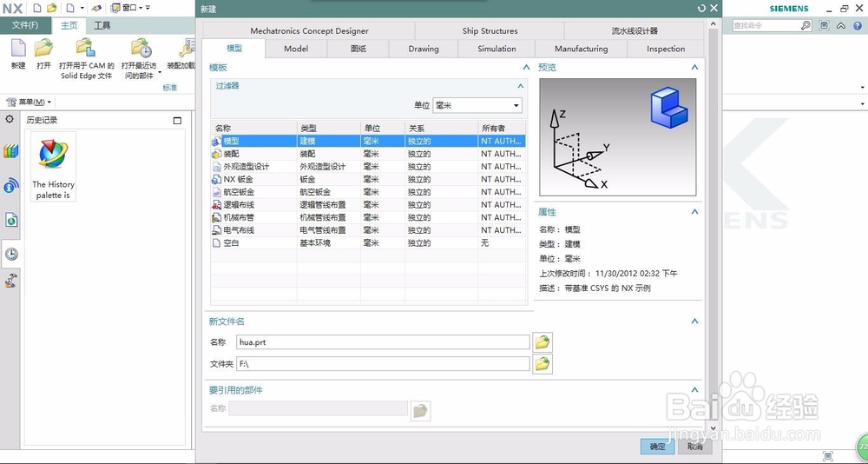Open the 窗口 window dropdown arrow
868x464 pixels.
141,8
